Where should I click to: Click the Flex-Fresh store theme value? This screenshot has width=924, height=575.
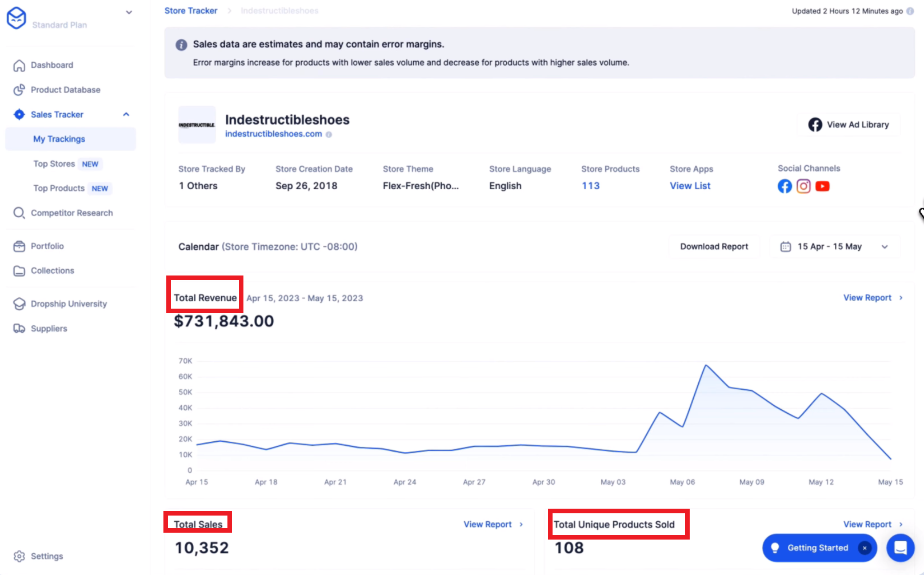point(421,186)
